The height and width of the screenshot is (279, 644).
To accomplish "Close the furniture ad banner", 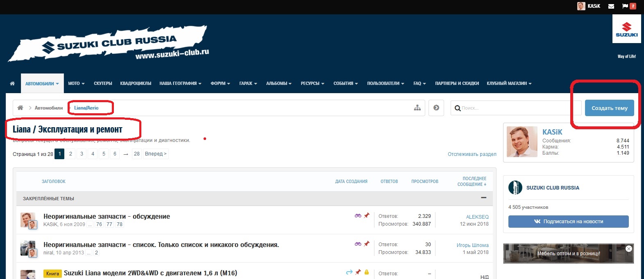I will [629, 249].
